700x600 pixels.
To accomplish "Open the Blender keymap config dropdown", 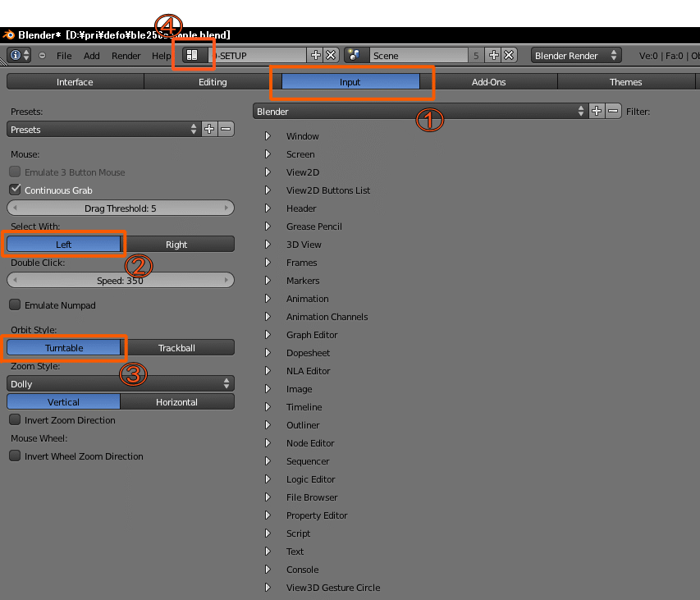I will (420, 111).
